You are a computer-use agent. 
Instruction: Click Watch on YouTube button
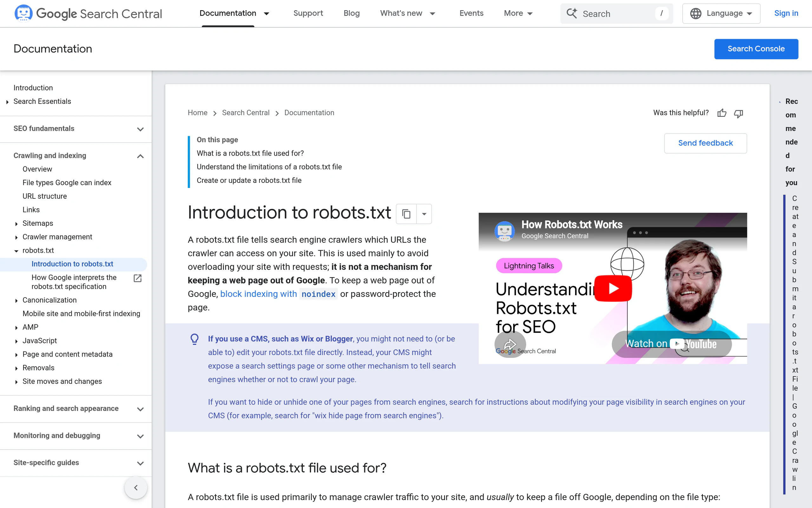(671, 344)
